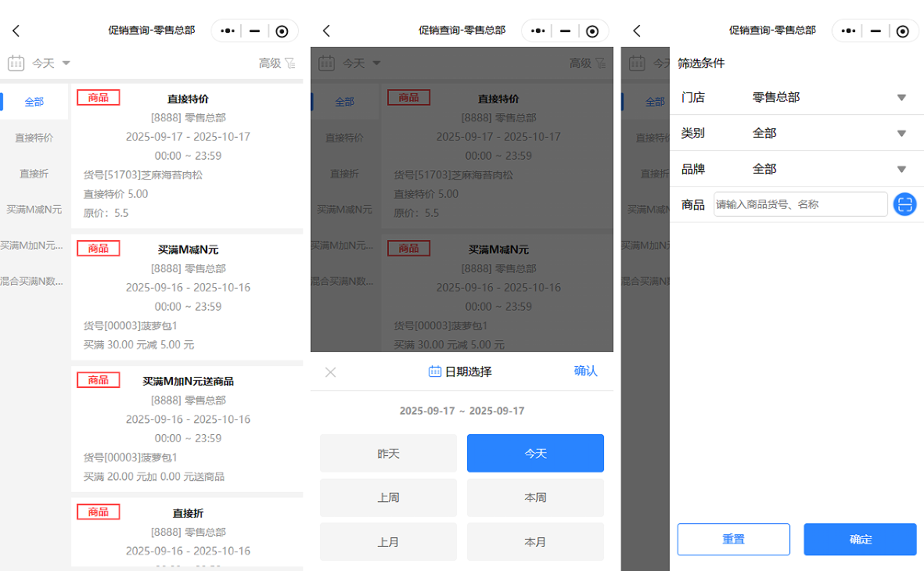This screenshot has height=571, width=924.
Task: Close the date picker with X icon
Action: point(330,372)
